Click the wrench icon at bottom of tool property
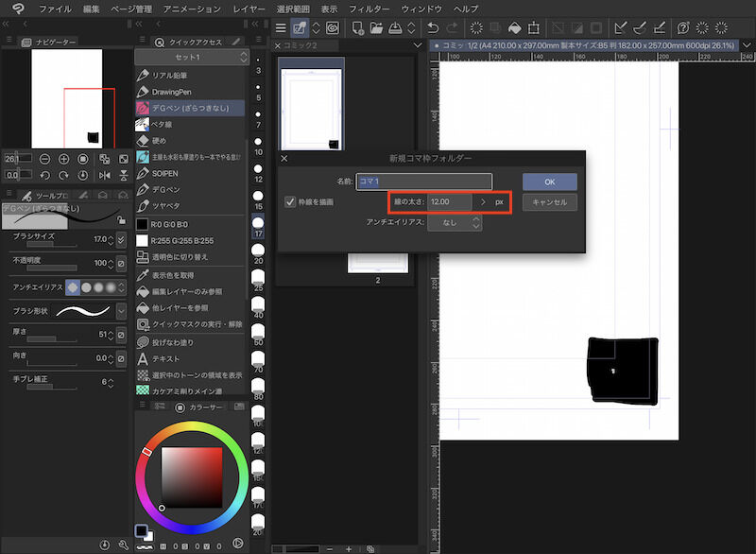 pyautogui.click(x=124, y=545)
